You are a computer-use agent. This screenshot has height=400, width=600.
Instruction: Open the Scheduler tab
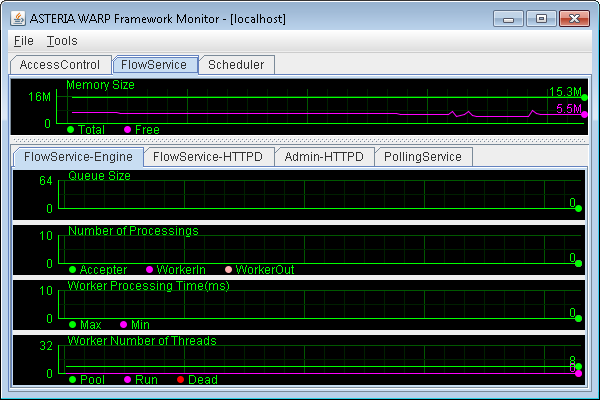(x=236, y=65)
